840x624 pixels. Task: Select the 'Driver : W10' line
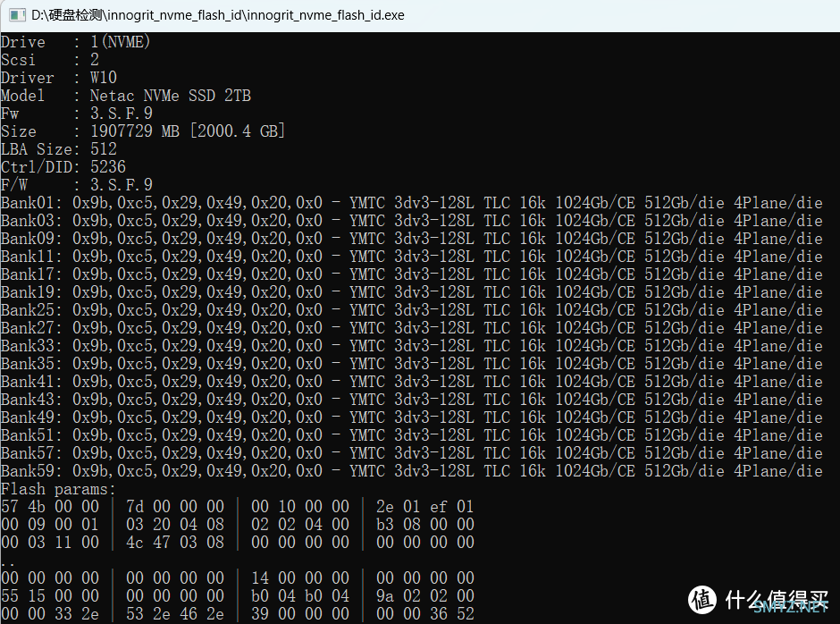pos(58,77)
